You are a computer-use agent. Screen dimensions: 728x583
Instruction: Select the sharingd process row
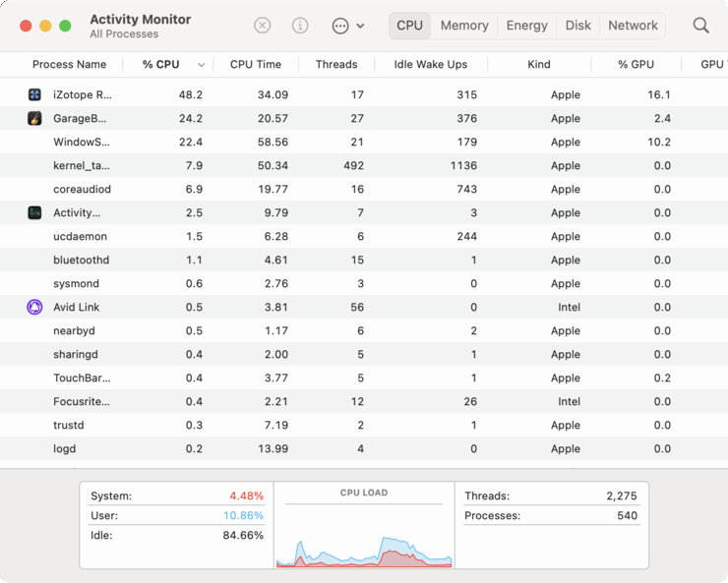[x=364, y=354]
